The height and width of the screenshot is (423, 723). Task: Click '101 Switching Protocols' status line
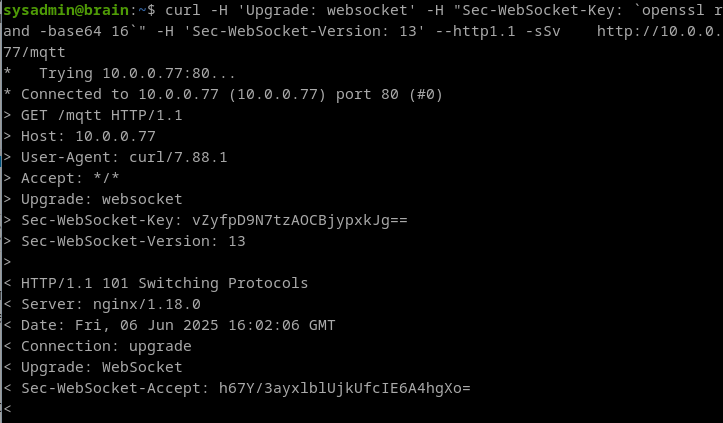(165, 283)
